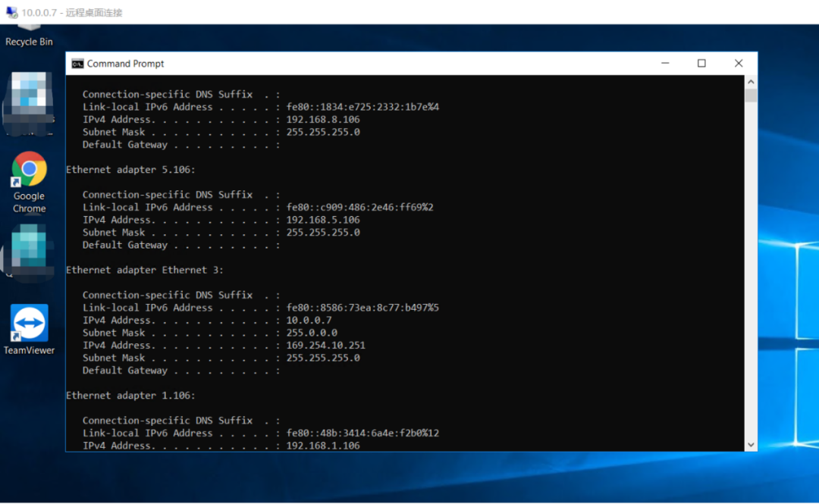
Task: Click the remote desktop title "10.0.0.7 - 远程桌面连接"
Action: [x=72, y=13]
